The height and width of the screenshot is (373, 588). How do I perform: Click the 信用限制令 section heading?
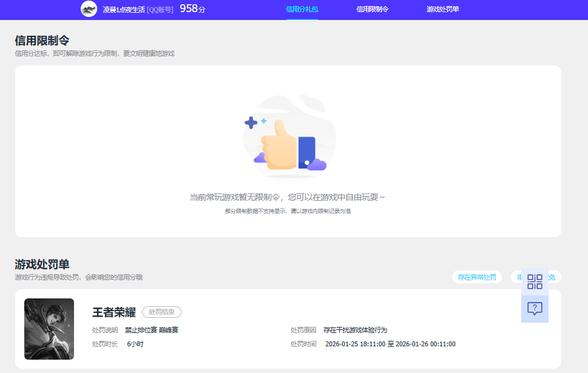pos(42,40)
